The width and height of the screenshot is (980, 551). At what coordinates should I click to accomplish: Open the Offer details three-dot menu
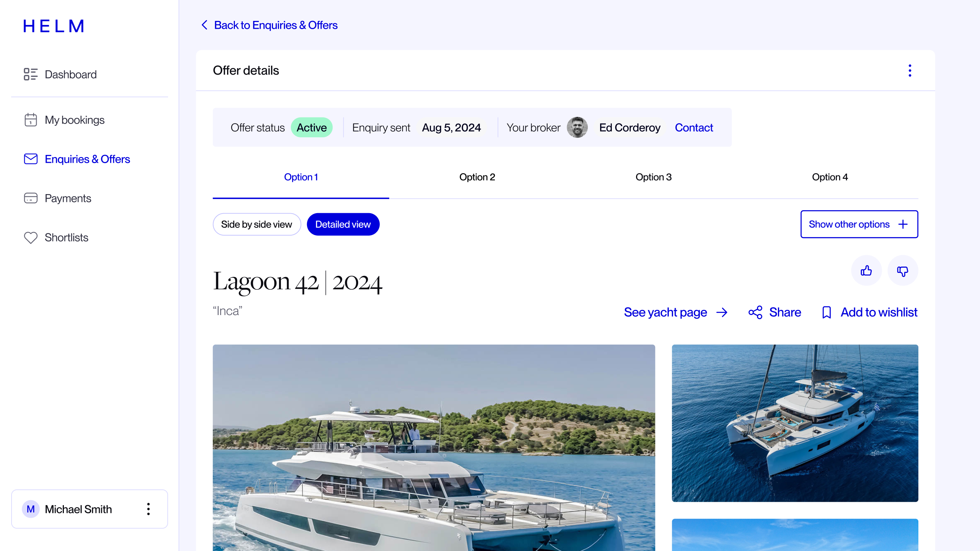(x=910, y=70)
